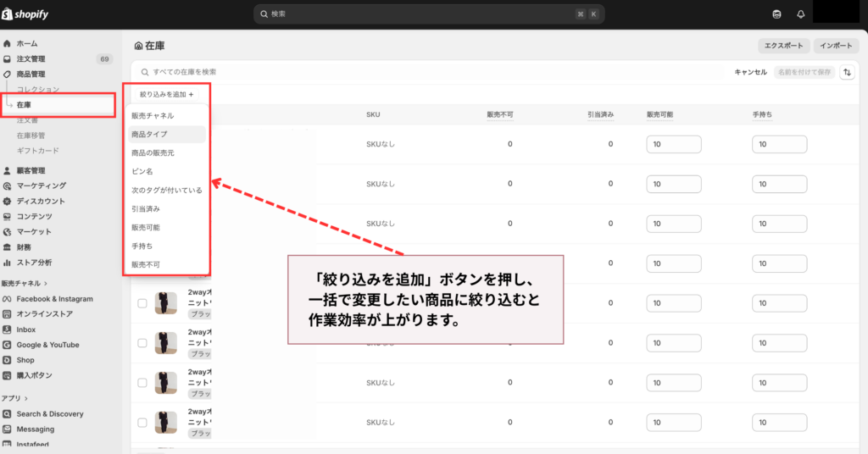Image resolution: width=868 pixels, height=454 pixels.
Task: Click the ストア分析 chart icon
Action: [x=7, y=263]
